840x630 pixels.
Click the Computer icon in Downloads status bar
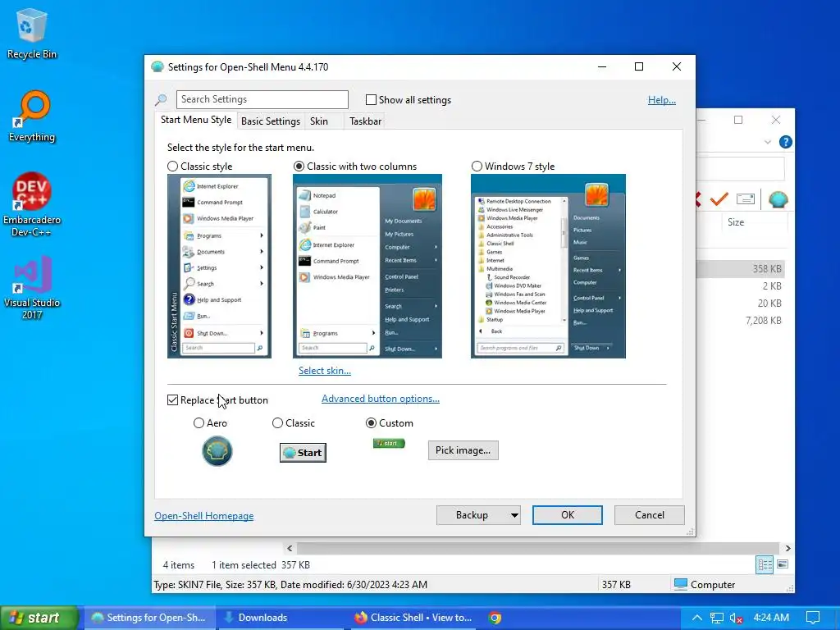(680, 584)
